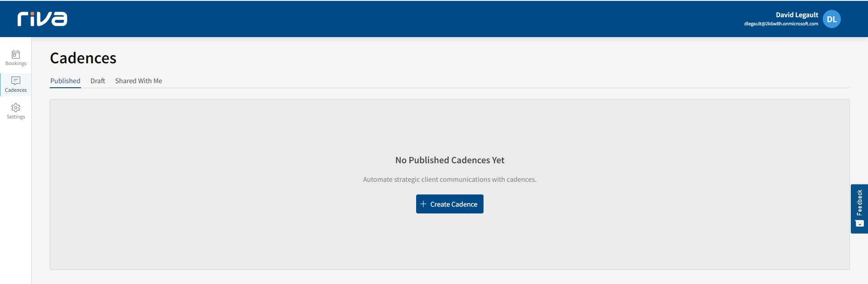Open the Settings gear icon

click(16, 108)
